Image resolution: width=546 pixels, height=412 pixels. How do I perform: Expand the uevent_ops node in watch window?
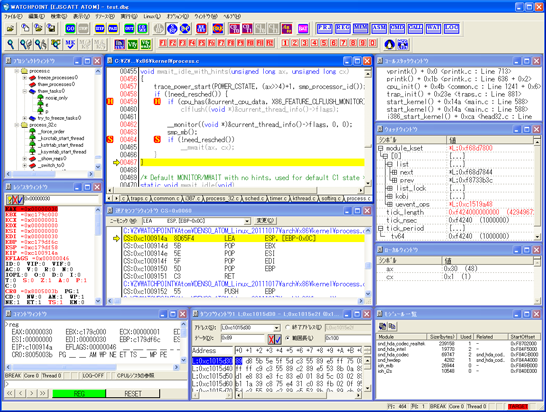(390, 204)
